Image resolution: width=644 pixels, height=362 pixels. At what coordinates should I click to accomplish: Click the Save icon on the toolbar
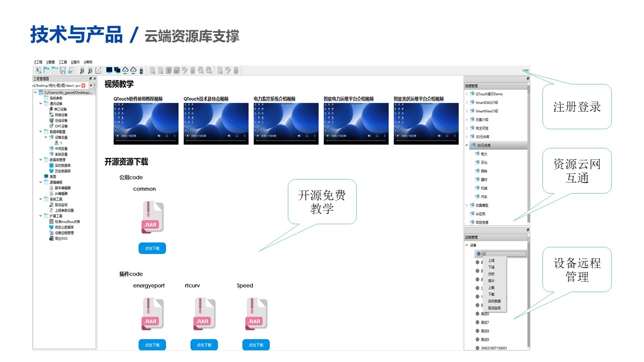tap(62, 70)
